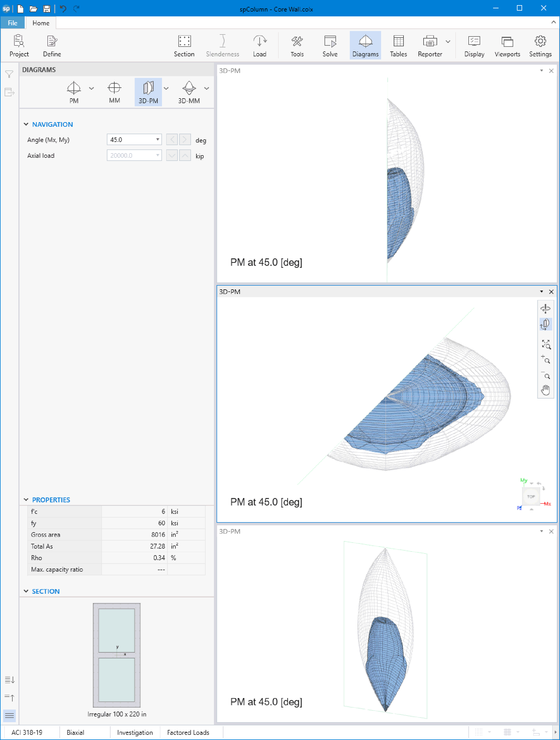Open bottom 3D-PM viewport menu arrow
560x740 pixels.
[x=541, y=531]
